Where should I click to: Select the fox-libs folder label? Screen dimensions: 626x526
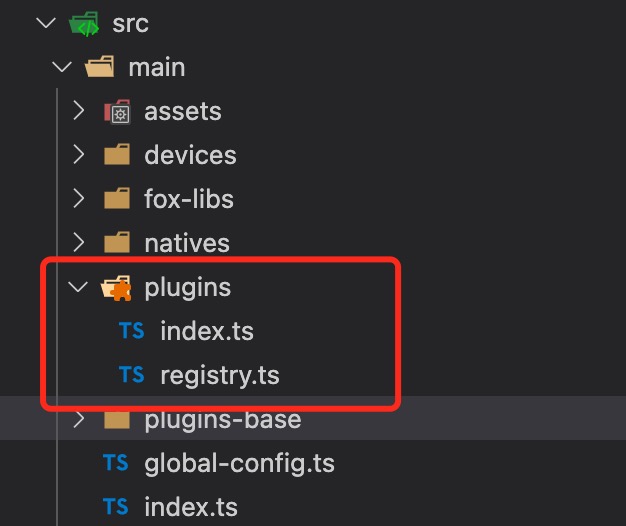point(189,199)
